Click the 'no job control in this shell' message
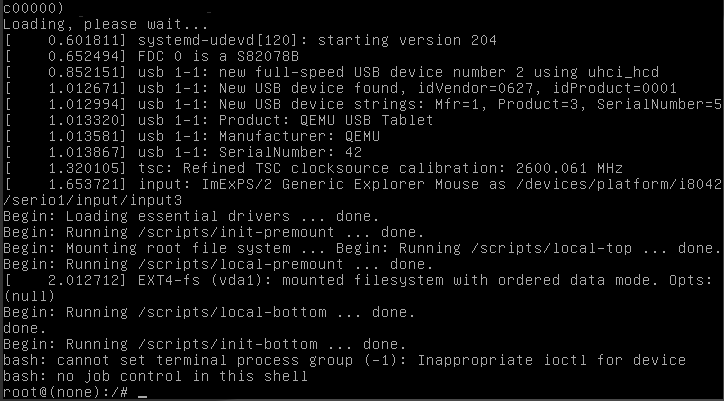Image resolution: width=724 pixels, height=401 pixels. click(182, 376)
